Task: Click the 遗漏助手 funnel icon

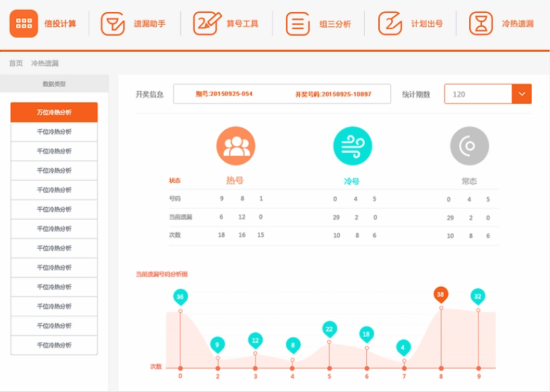Action: 112,24
